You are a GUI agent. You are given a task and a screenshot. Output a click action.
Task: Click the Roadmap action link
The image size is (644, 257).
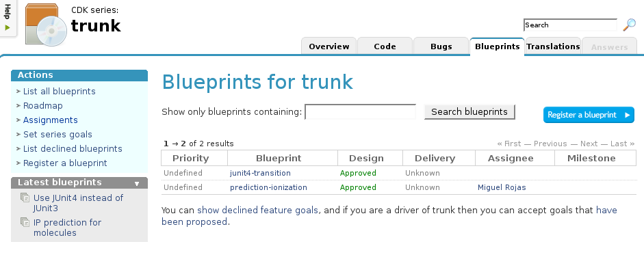click(x=42, y=106)
